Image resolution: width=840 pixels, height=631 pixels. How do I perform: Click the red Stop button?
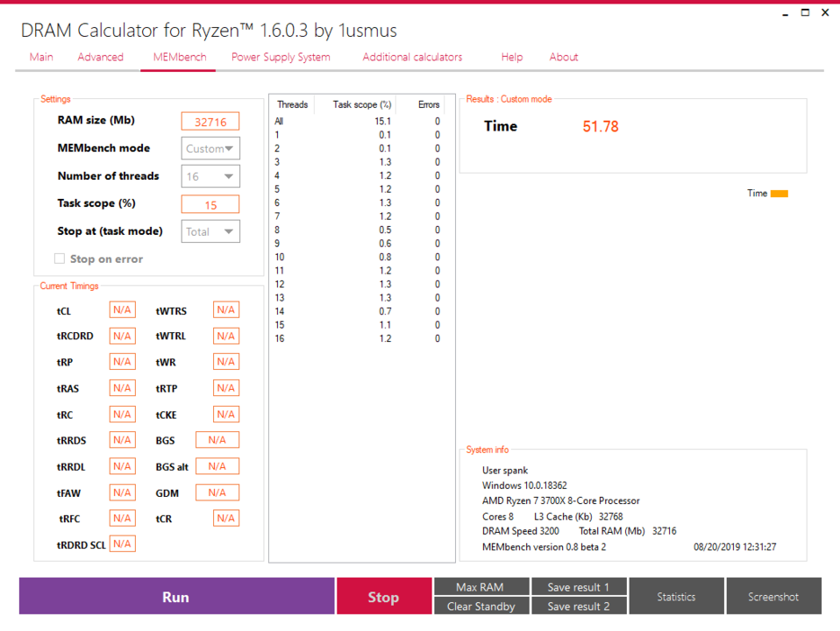[383, 596]
